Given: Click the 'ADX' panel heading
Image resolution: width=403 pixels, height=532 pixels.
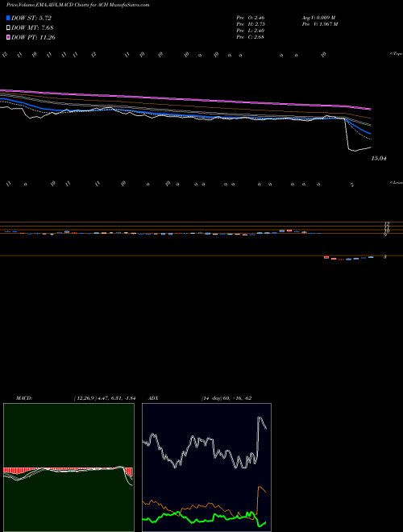Looking at the screenshot, I should [x=153, y=398].
